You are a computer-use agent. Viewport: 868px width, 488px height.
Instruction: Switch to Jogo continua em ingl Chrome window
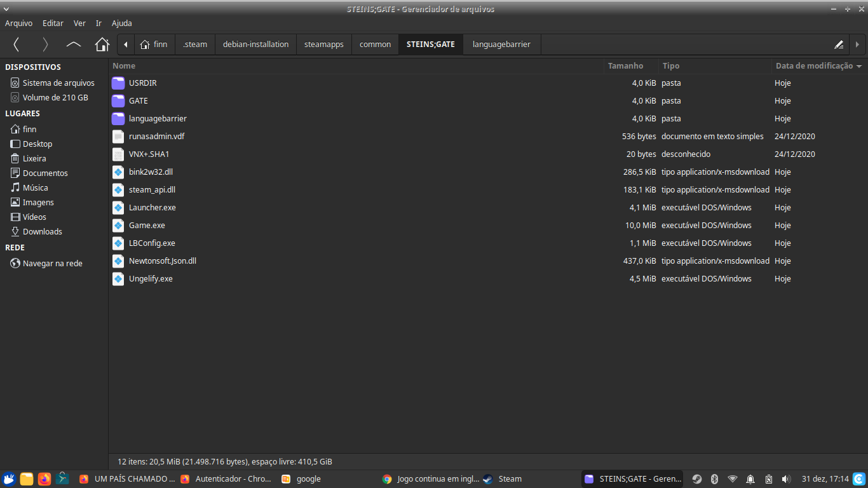pyautogui.click(x=430, y=479)
